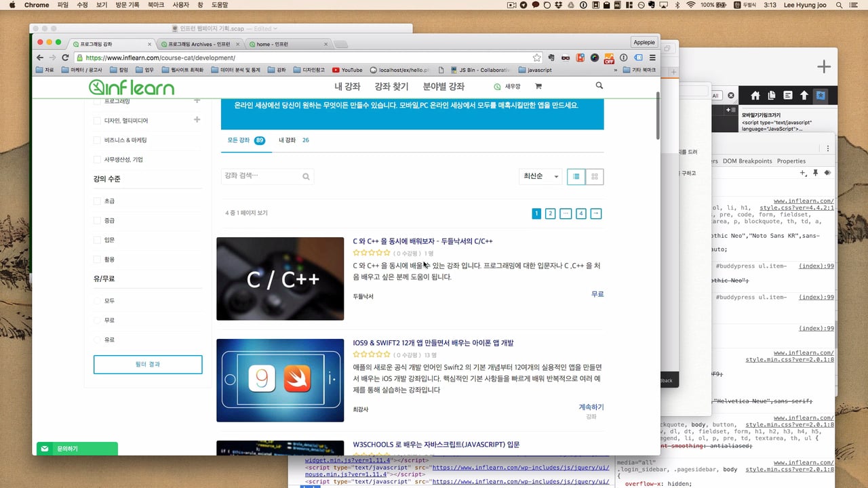This screenshot has width=868, height=488.
Task: Expand 디자인, 멀티미디어 with its plus
Action: point(197,120)
